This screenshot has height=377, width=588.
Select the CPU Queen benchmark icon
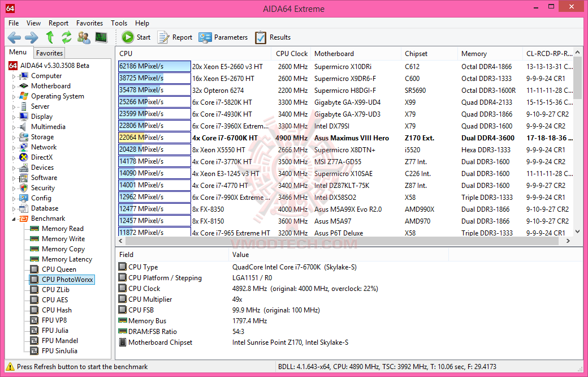click(34, 269)
